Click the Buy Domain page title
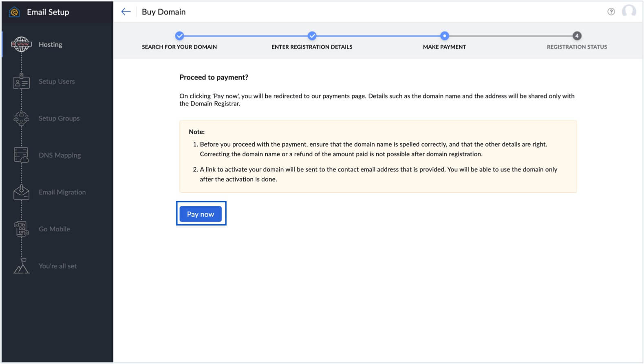This screenshot has height=364, width=644. click(x=163, y=12)
